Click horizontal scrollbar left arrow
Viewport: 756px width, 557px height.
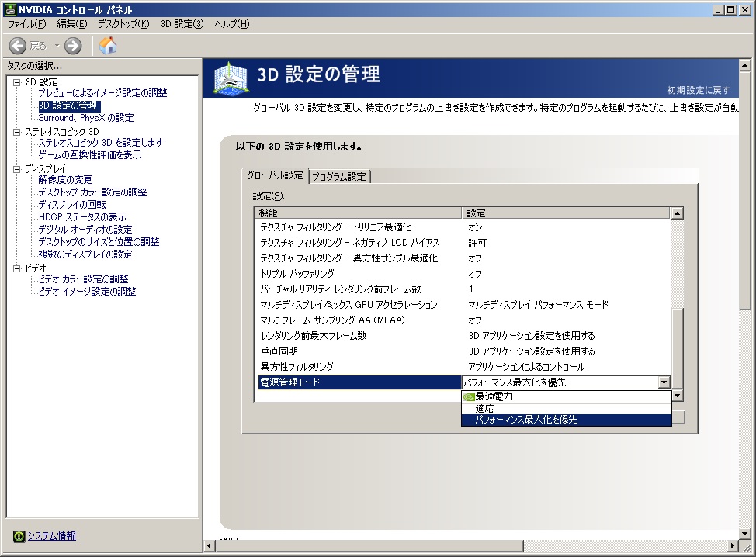pos(209,546)
